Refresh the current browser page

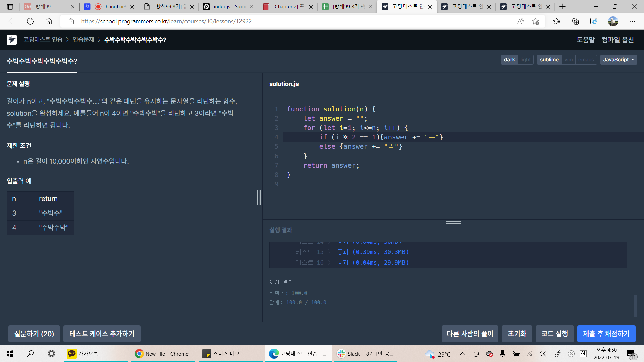30,21
